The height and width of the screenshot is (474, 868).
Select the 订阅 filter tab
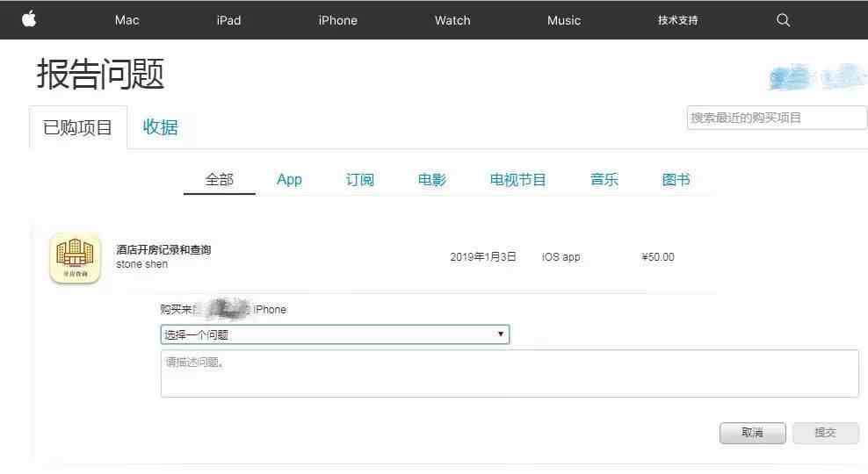(360, 180)
